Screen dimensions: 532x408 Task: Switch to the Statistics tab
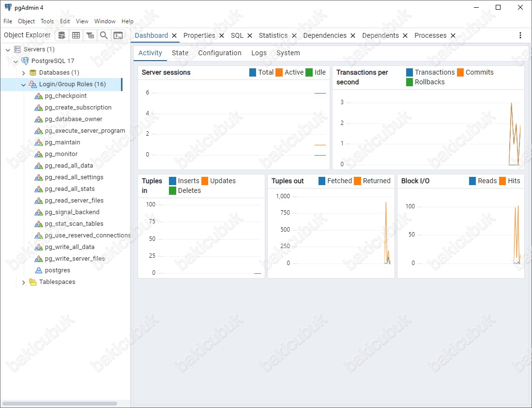(273, 36)
